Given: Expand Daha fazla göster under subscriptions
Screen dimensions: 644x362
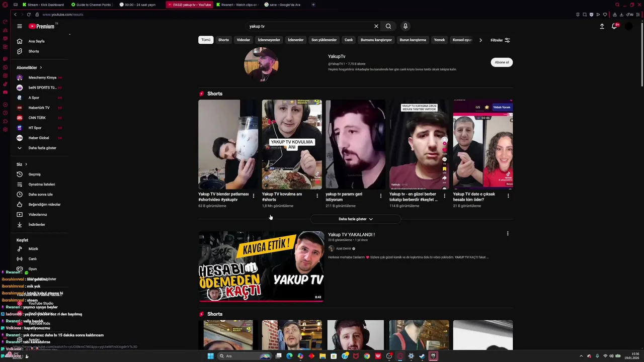Looking at the screenshot, I should coord(39,148).
